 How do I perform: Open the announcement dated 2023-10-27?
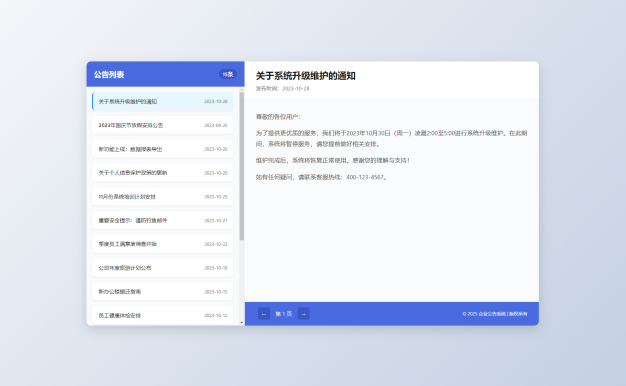point(162,220)
